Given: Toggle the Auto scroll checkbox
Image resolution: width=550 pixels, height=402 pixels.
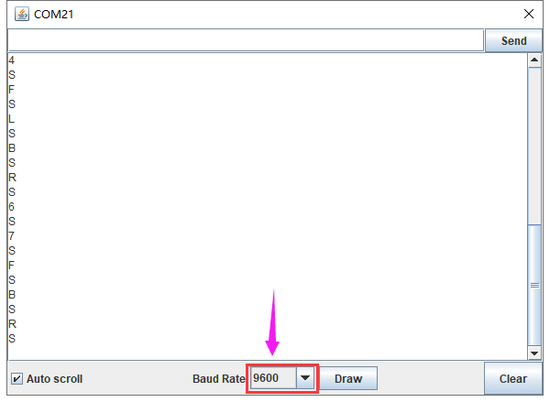Looking at the screenshot, I should pyautogui.click(x=16, y=379).
